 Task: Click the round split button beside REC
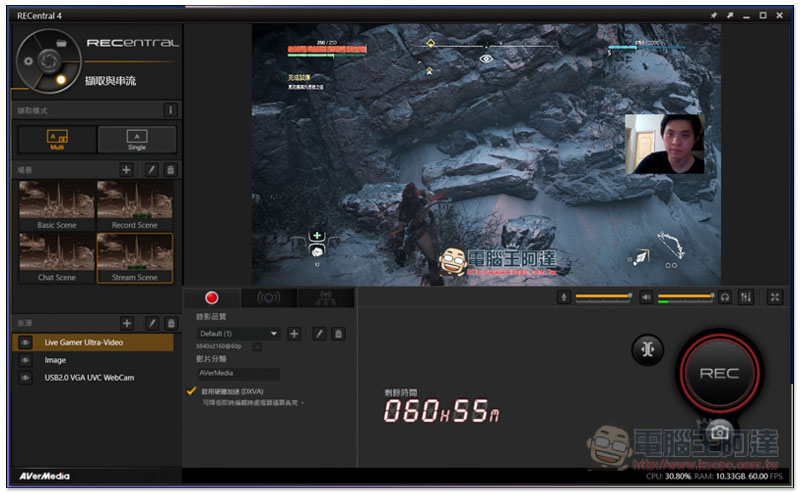pos(648,350)
